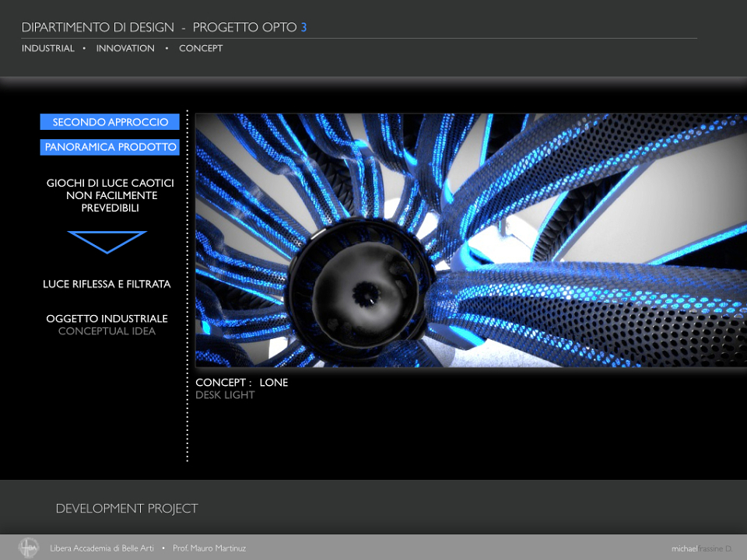Click the DIPARTIMENTO DI DESIGN title

(x=98, y=27)
